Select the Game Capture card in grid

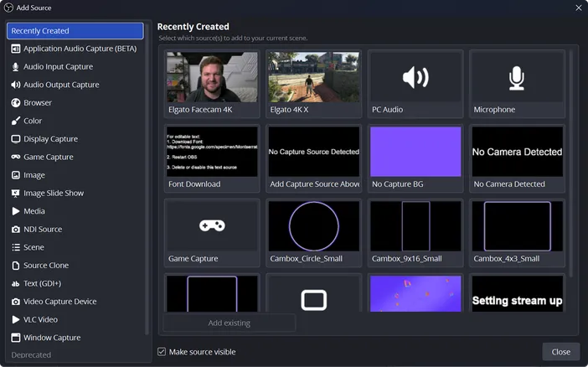212,233
